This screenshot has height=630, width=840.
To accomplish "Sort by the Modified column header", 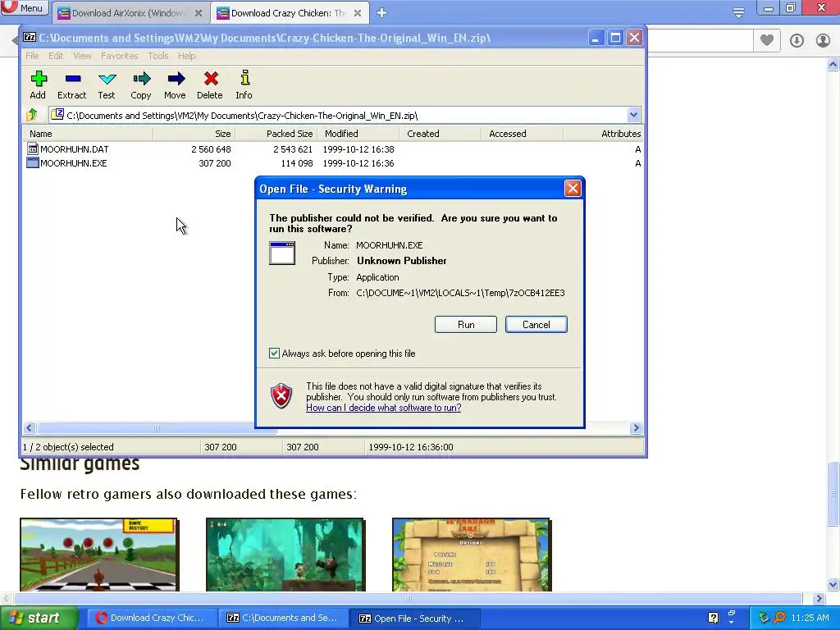I will (x=358, y=134).
